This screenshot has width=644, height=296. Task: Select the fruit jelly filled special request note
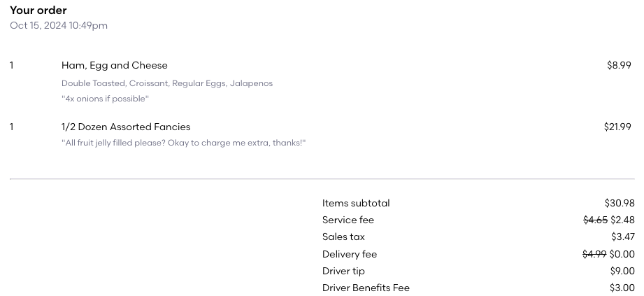tap(183, 143)
